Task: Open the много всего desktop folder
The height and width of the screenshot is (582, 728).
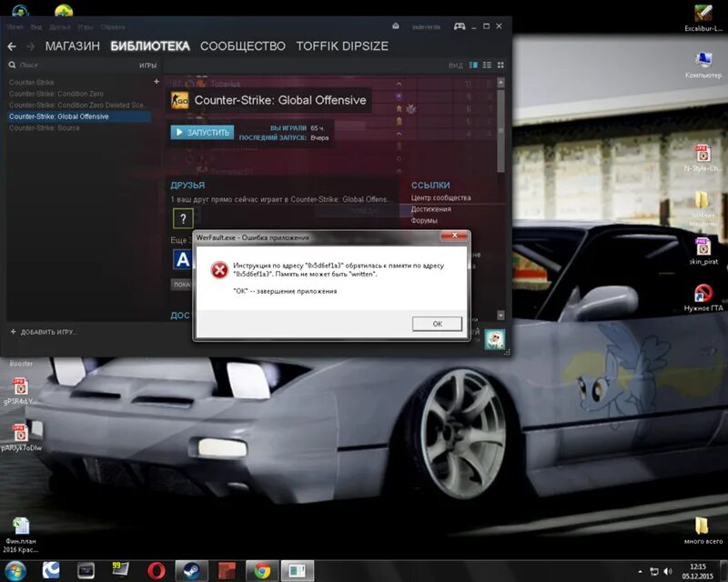Action: [x=703, y=531]
